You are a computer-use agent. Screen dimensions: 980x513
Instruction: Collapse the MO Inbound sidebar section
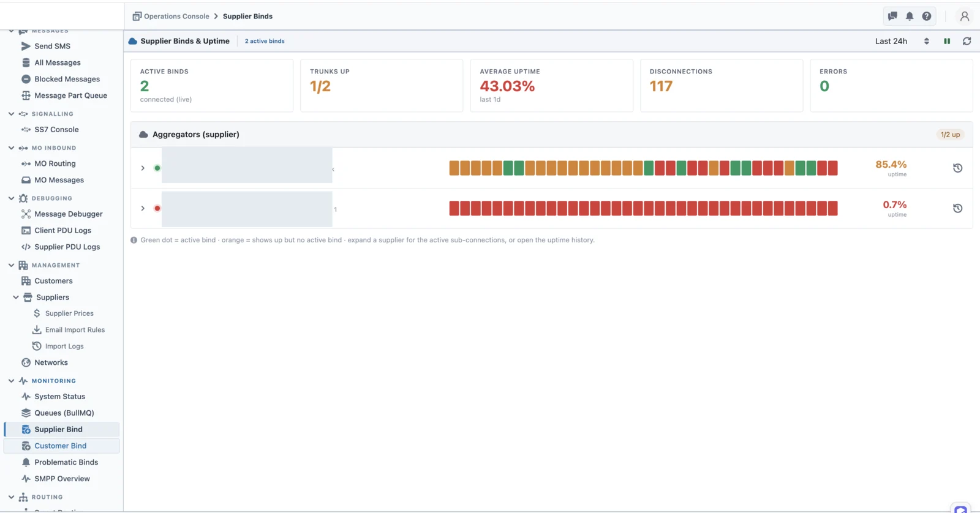tap(11, 148)
